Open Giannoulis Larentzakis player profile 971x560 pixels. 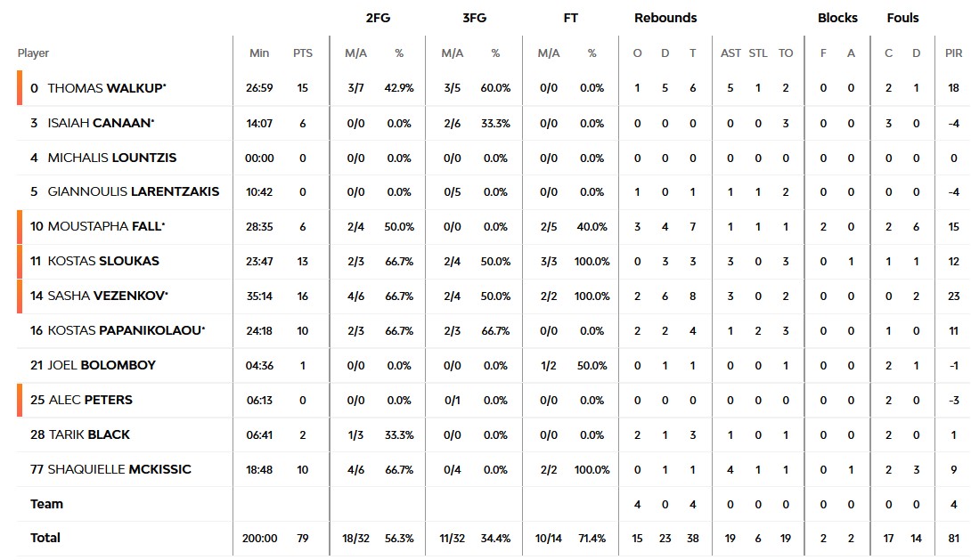(x=133, y=191)
